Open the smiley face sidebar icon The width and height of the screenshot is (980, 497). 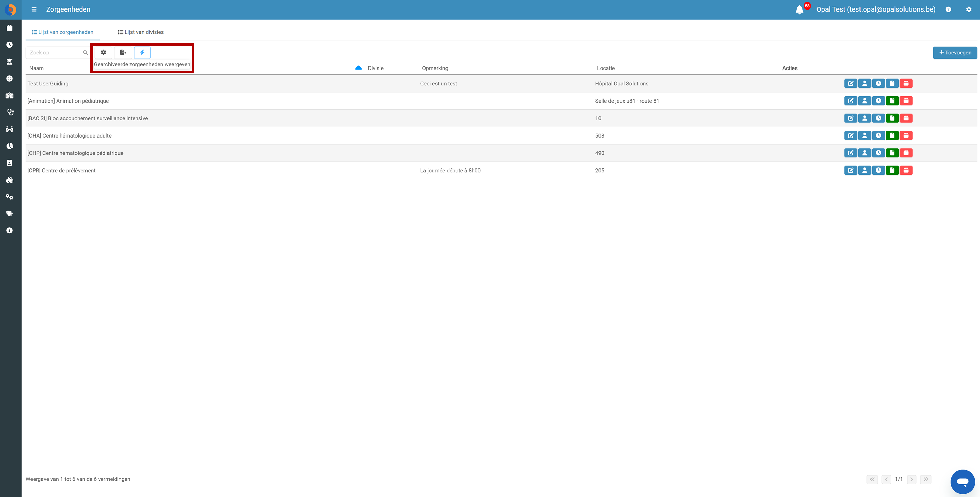click(x=9, y=79)
